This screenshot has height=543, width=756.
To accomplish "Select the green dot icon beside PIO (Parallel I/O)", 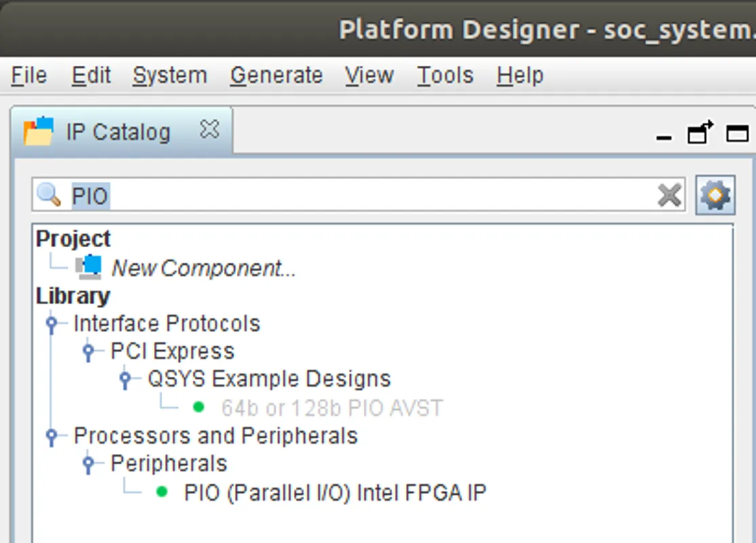I will tap(162, 492).
